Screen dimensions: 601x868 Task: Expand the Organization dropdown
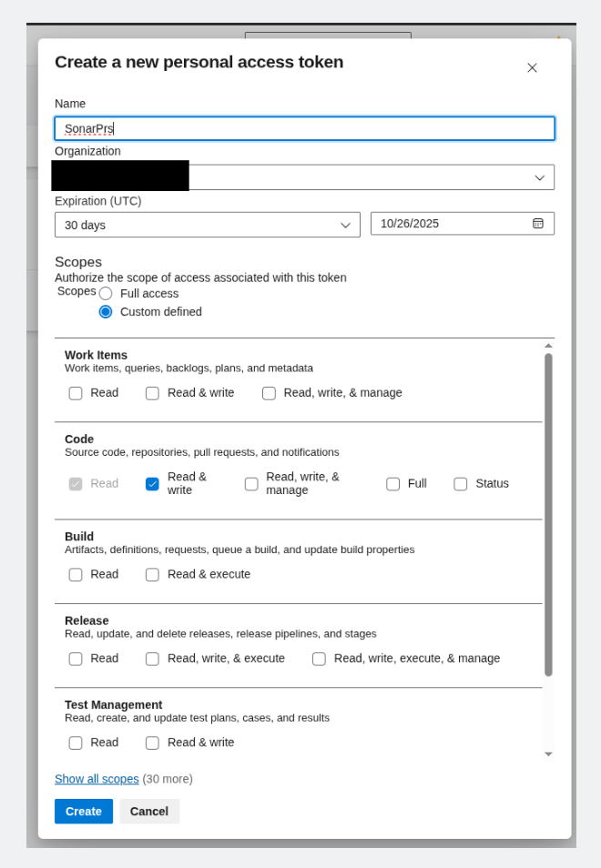click(x=539, y=177)
